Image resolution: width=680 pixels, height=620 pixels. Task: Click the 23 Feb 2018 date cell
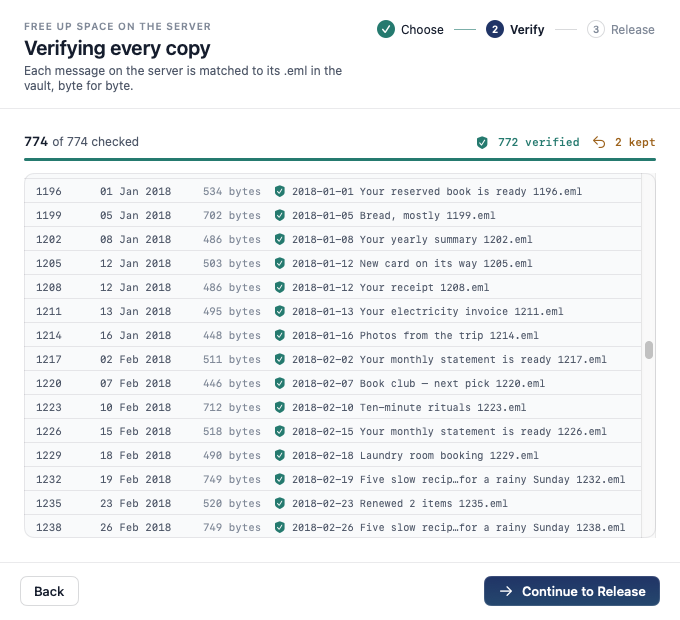[x=135, y=503]
